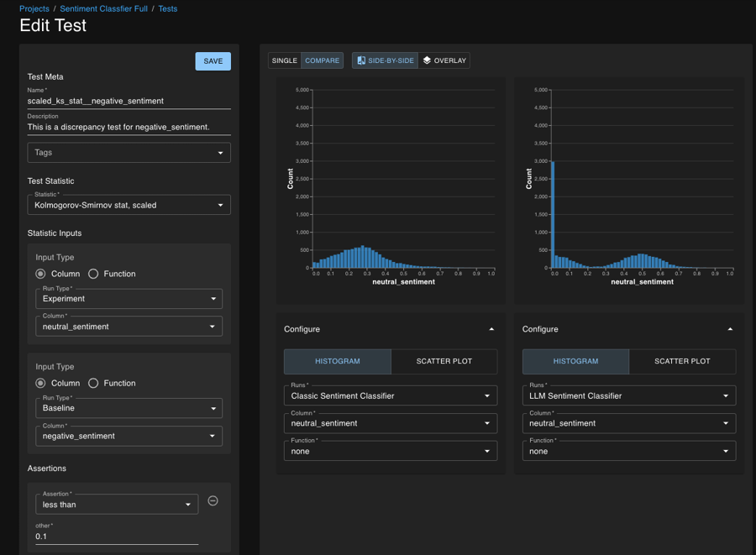This screenshot has width=756, height=555.
Task: Go to Projects breadcrumb link
Action: [34, 8]
